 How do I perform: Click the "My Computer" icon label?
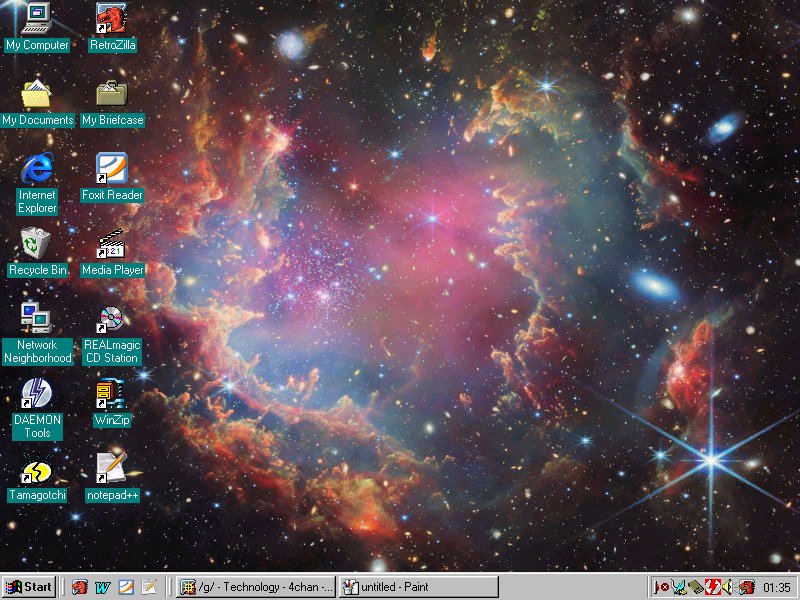pos(37,45)
